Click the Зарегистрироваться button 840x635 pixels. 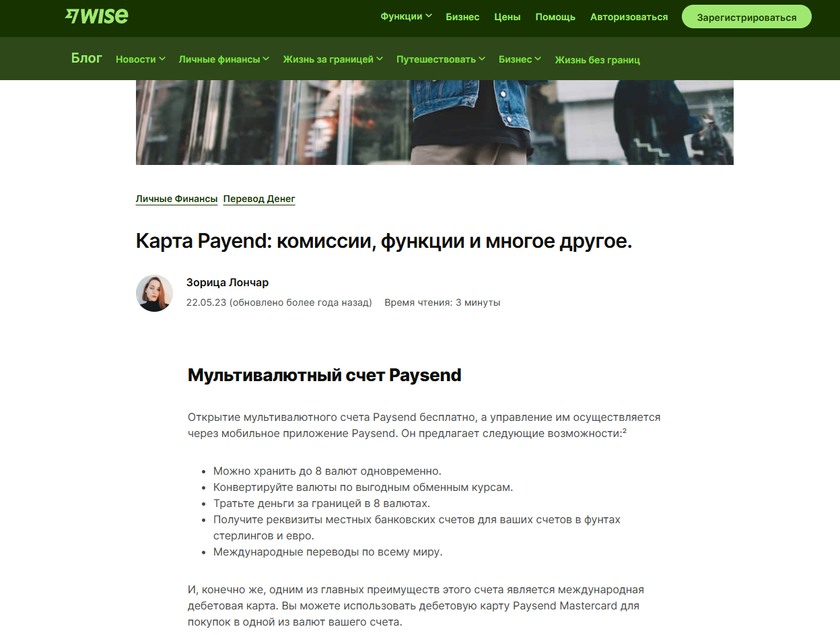pyautogui.click(x=746, y=18)
